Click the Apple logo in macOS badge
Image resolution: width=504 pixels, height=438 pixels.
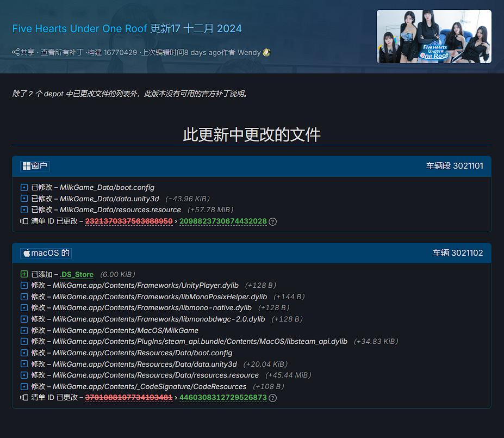coord(27,253)
